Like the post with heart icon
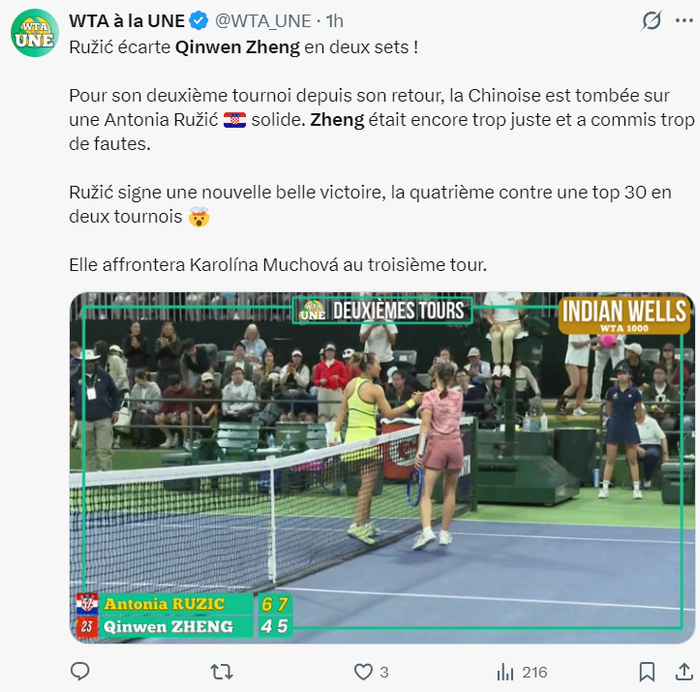 click(363, 671)
